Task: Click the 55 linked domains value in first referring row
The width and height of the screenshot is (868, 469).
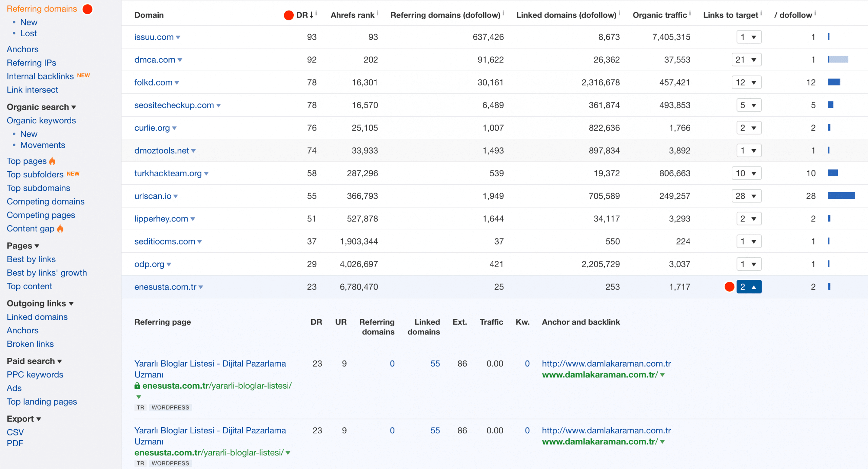Action: [x=435, y=364]
